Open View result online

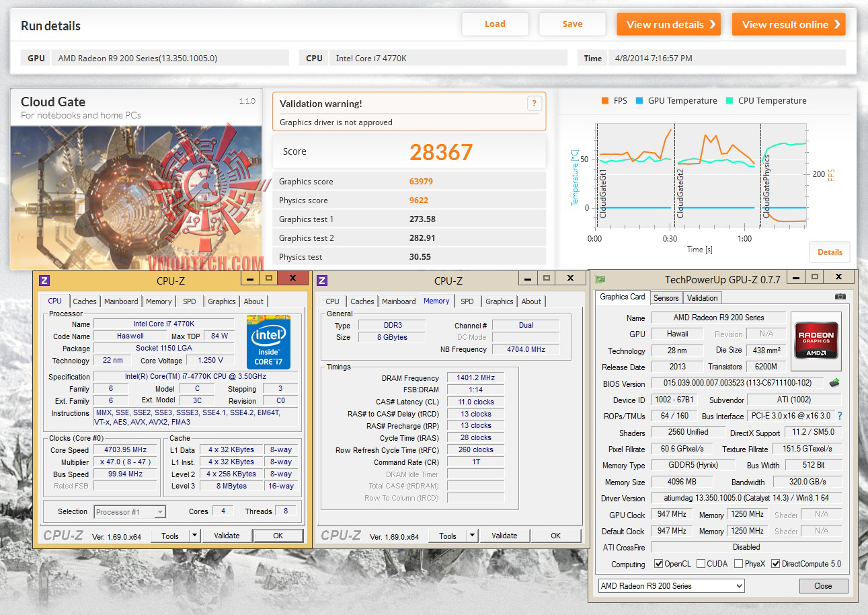coord(789,24)
